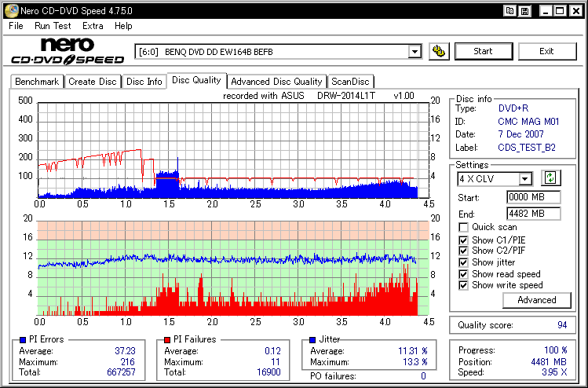Open the File menu
The height and width of the screenshot is (388, 588).
[x=16, y=26]
